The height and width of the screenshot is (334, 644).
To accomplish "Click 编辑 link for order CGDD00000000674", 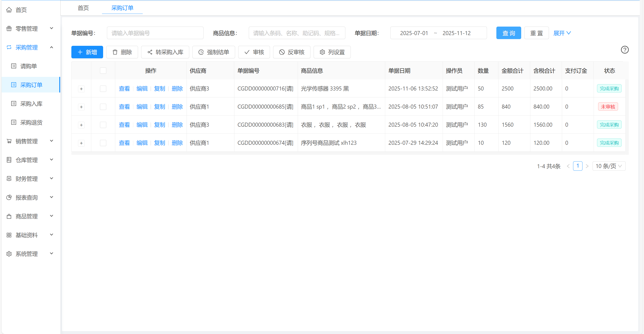I will tap(142, 143).
